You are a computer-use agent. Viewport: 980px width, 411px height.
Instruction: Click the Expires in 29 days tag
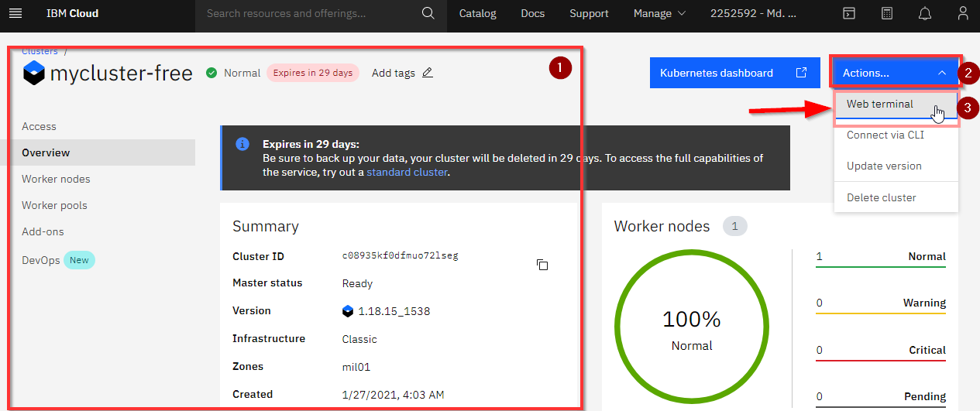tap(313, 73)
